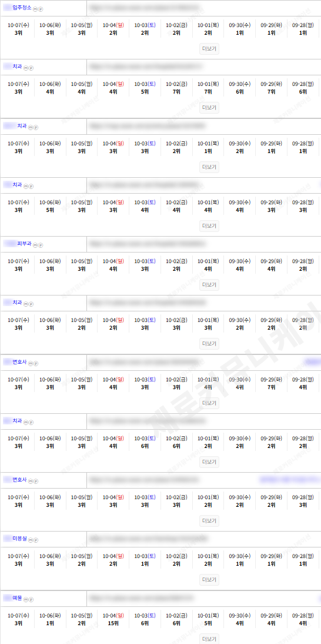The height and width of the screenshot is (644, 321).
Task: Expand 더보기 under the 미용실 rankings
Action: click(x=209, y=579)
